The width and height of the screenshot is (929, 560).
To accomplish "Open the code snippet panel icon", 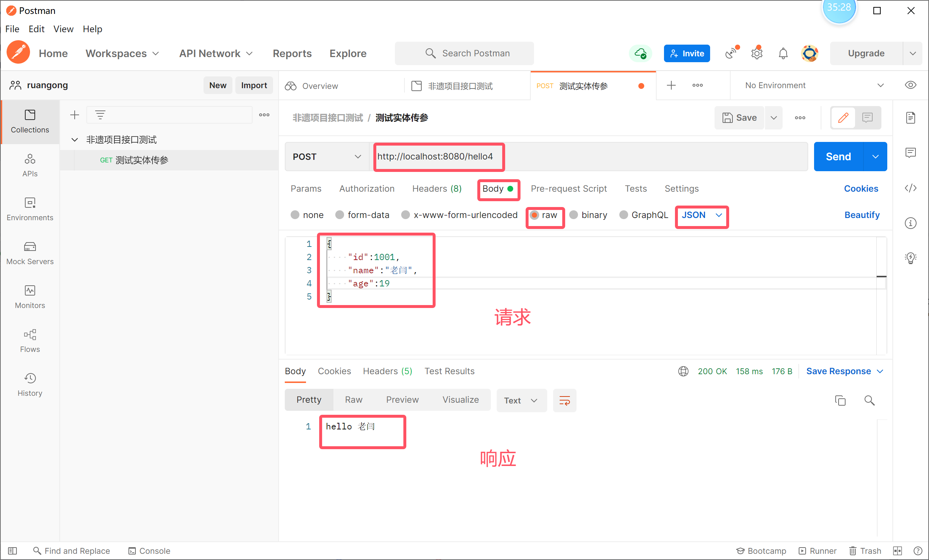I will tap(911, 188).
